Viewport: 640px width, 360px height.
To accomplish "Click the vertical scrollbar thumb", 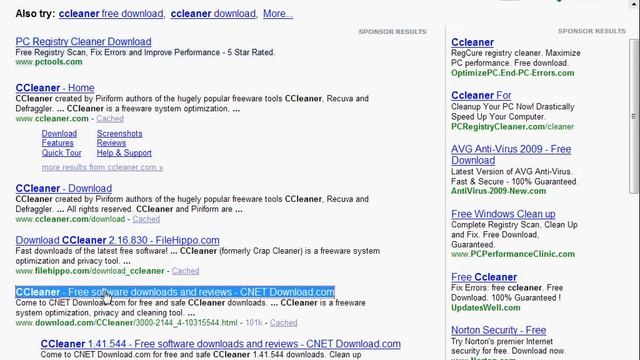I will 633,116.
